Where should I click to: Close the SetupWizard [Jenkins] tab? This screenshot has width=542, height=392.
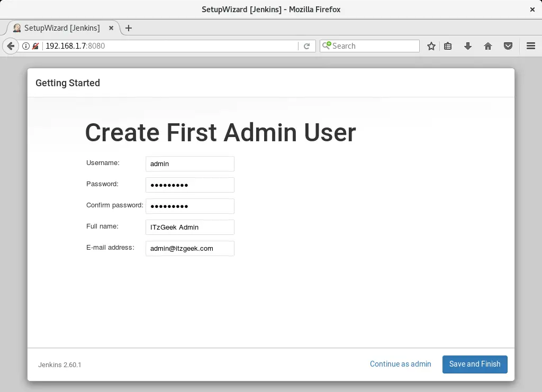[111, 28]
